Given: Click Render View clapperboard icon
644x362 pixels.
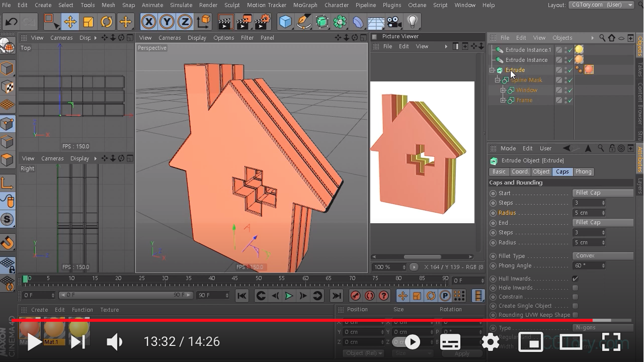Looking at the screenshot, I should tap(226, 22).
